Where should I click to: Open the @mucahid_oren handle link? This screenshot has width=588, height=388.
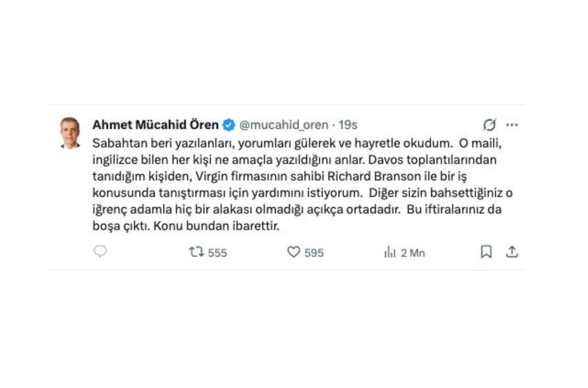(x=284, y=125)
